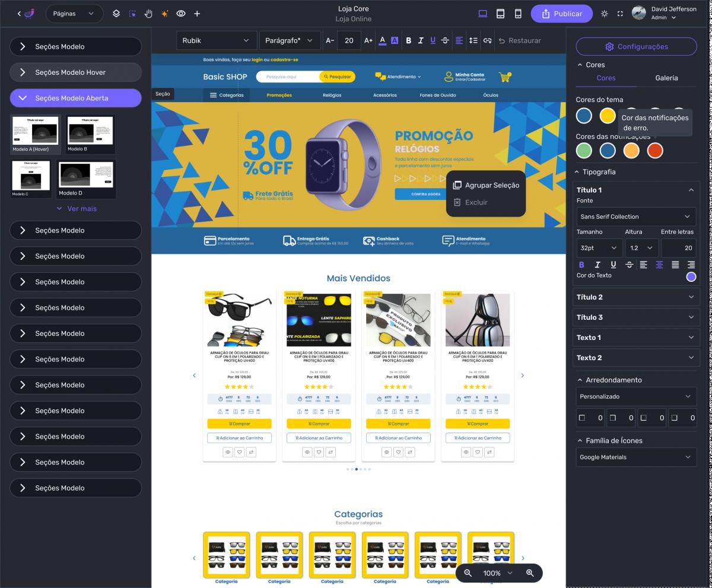
Task: Switch to tablet preview device
Action: click(x=500, y=14)
